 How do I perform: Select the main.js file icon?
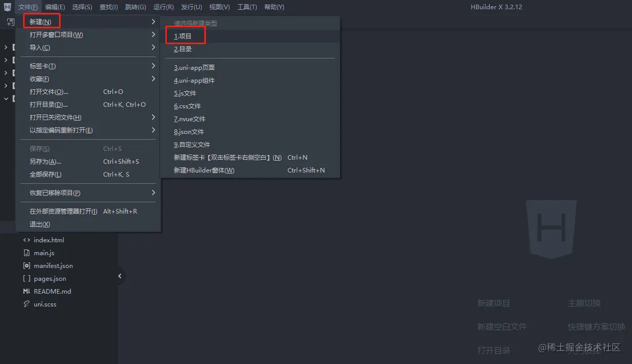click(x=27, y=253)
